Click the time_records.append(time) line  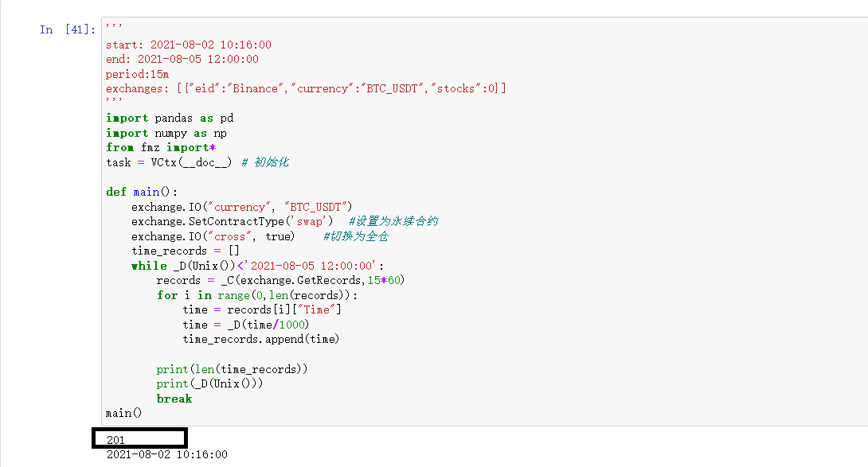coord(260,339)
